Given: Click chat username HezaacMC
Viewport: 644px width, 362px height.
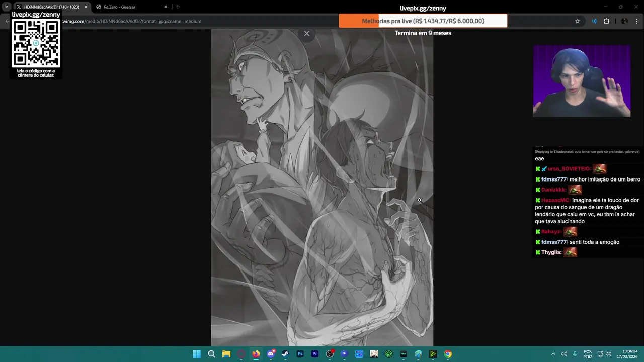Looking at the screenshot, I should [x=556, y=200].
